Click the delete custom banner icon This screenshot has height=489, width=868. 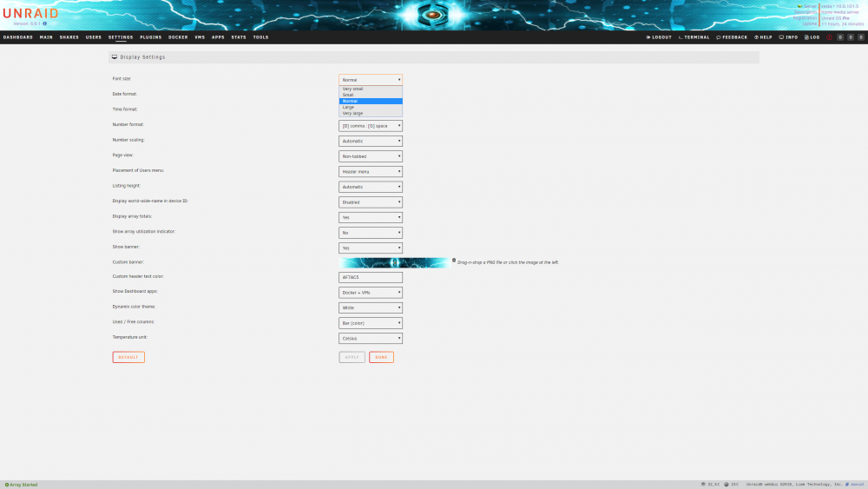click(454, 260)
